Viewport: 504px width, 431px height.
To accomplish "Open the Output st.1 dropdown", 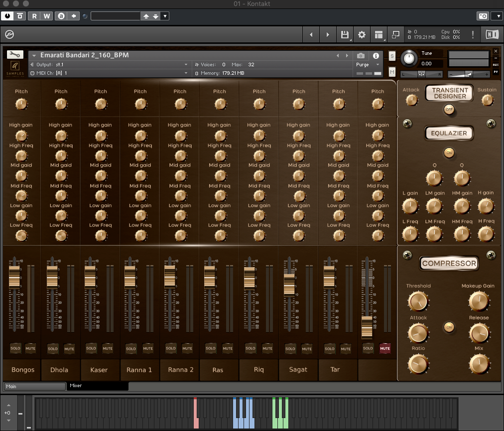I will coord(109,65).
